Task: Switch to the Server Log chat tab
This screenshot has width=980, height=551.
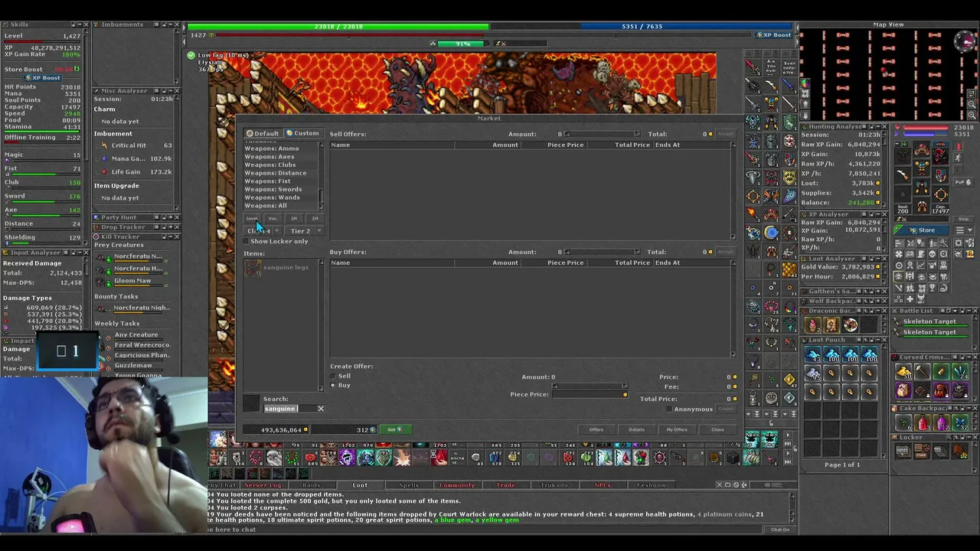Action: [x=263, y=485]
